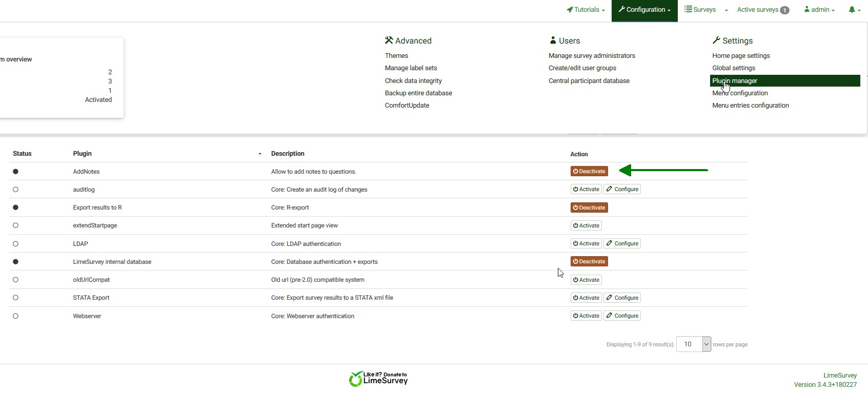Open Manage survey administrators
Image resolution: width=868 pixels, height=395 pixels.
[592, 56]
